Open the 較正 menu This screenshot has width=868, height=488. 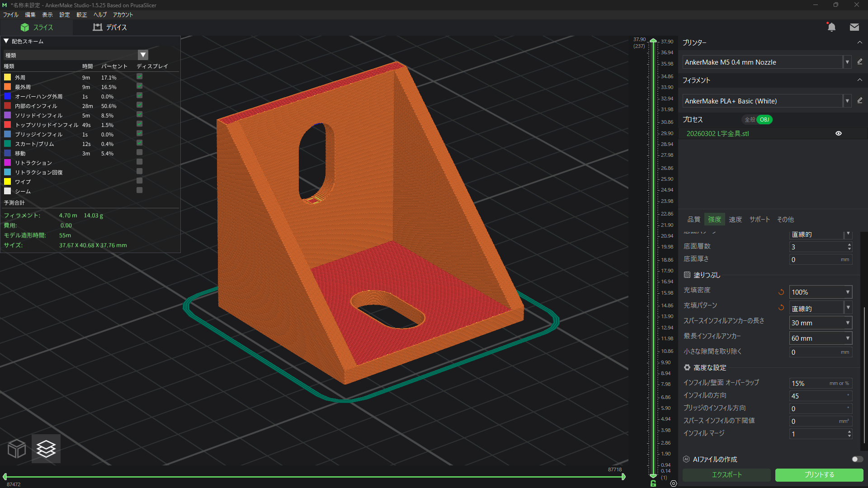[81, 15]
